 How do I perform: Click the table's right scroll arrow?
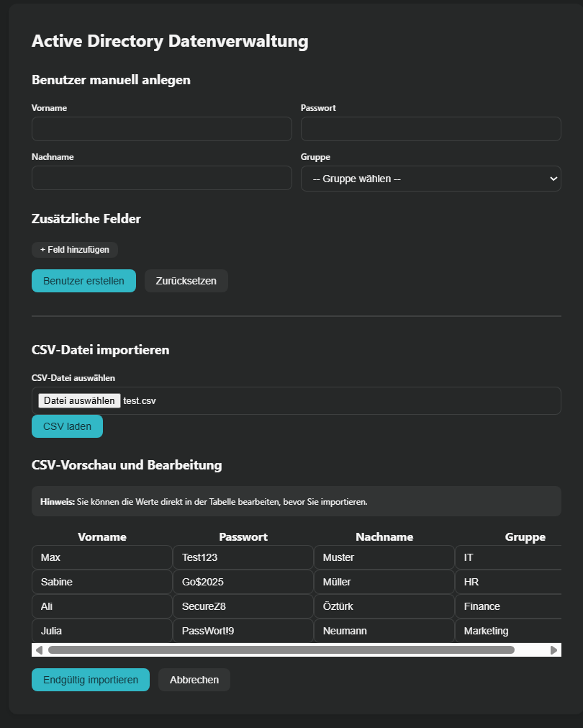click(x=553, y=650)
